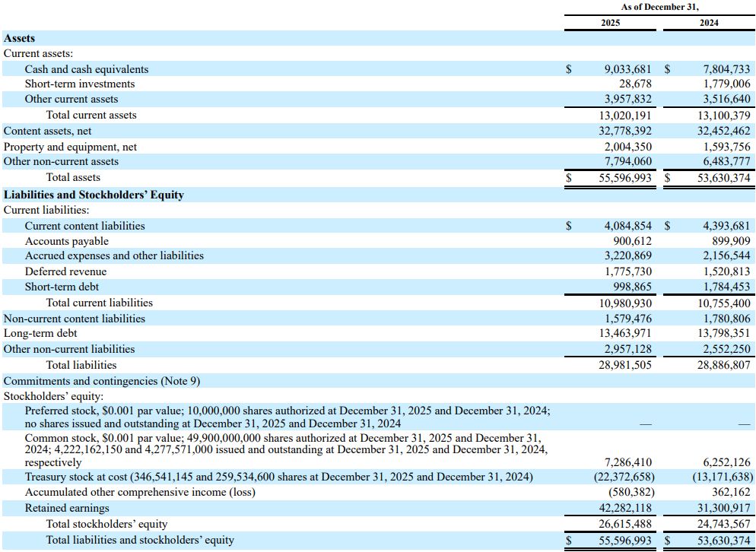Image resolution: width=756 pixels, height=552 pixels.
Task: Click the 4,393,681 value
Action: [727, 226]
